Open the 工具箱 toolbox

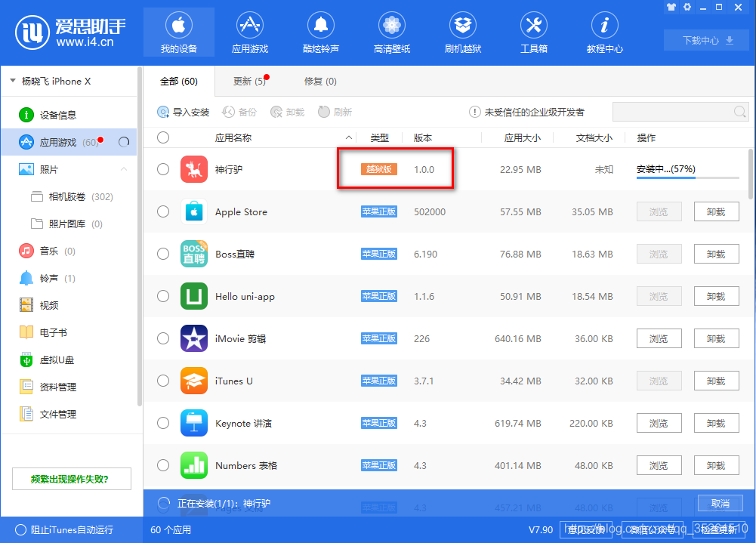(534, 32)
